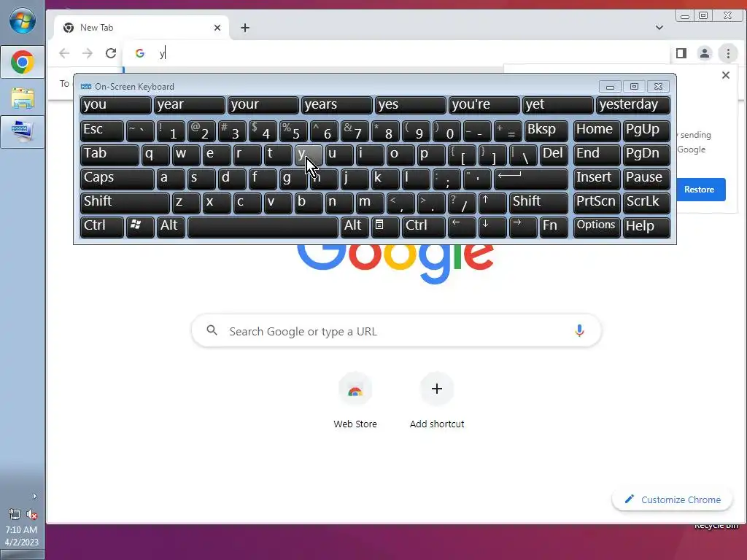Choose the 'year' word prediction
The height and width of the screenshot is (560, 747).
[x=190, y=105]
